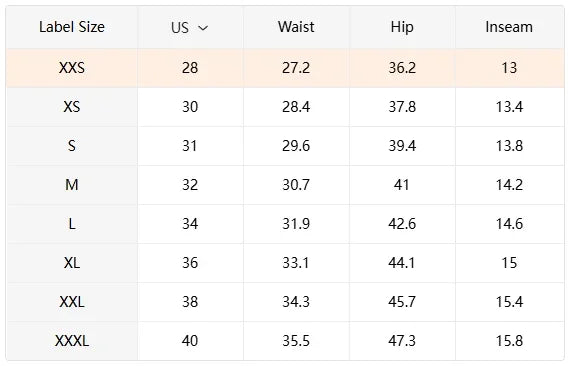Click the 36.2 hip value in XXS row
The image size is (569, 366).
coord(402,68)
